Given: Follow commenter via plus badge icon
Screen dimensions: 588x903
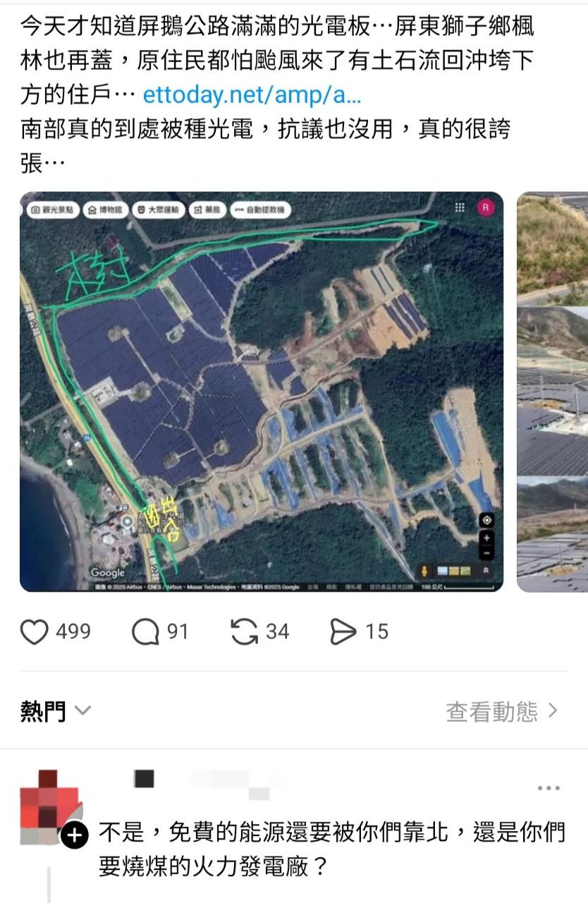Looking at the screenshot, I should point(75,836).
